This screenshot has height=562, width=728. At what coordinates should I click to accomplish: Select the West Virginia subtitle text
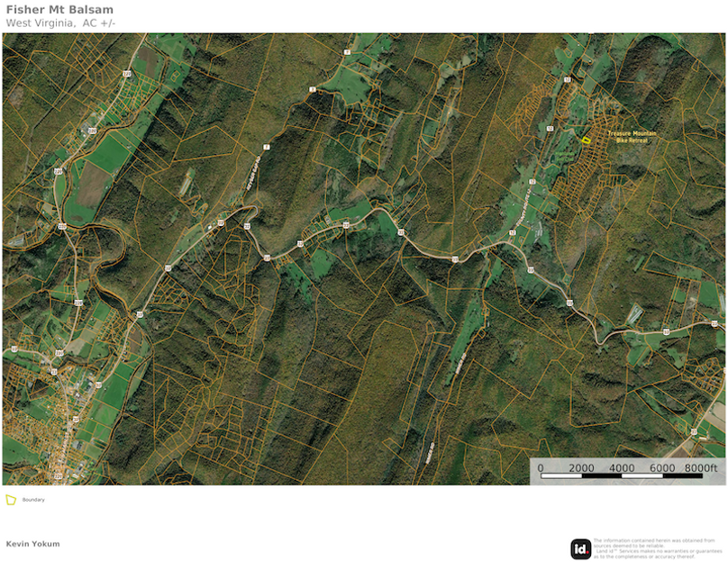pos(34,25)
